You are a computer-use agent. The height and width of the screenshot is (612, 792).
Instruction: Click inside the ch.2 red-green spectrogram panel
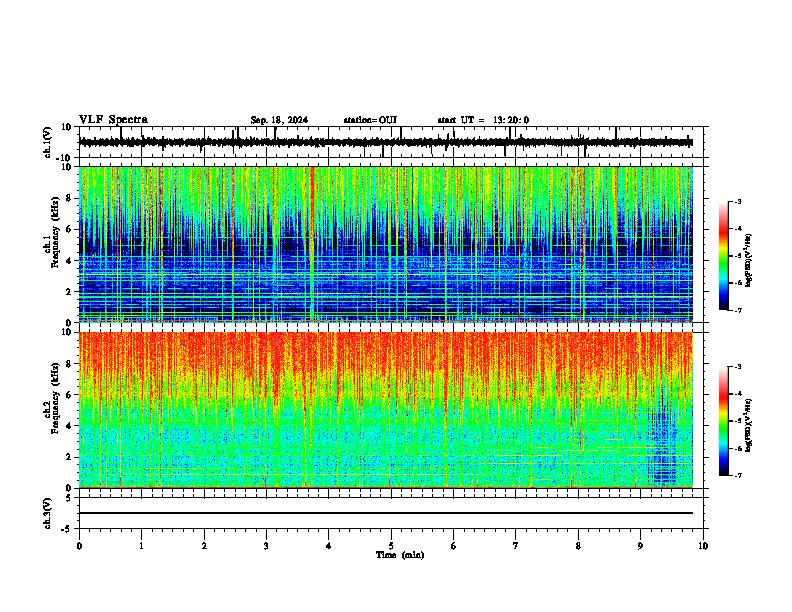click(x=386, y=410)
